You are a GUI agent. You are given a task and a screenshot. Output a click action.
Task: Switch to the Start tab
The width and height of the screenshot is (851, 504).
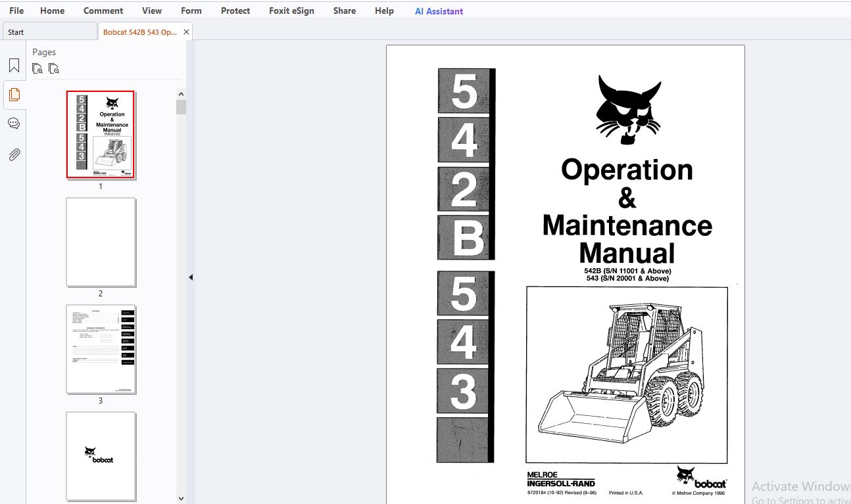[x=49, y=32]
